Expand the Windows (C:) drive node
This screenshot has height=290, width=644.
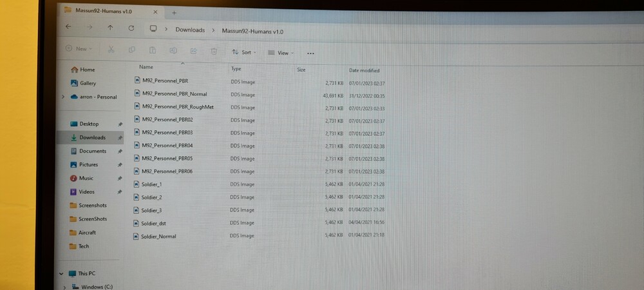(63, 287)
